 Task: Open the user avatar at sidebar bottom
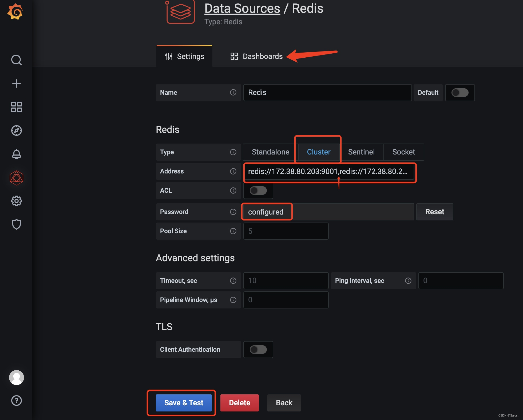click(16, 378)
